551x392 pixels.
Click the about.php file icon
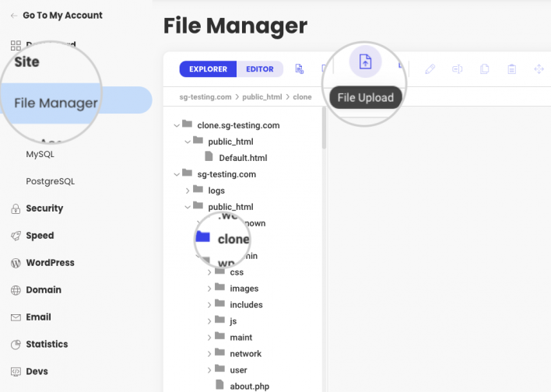[219, 384]
